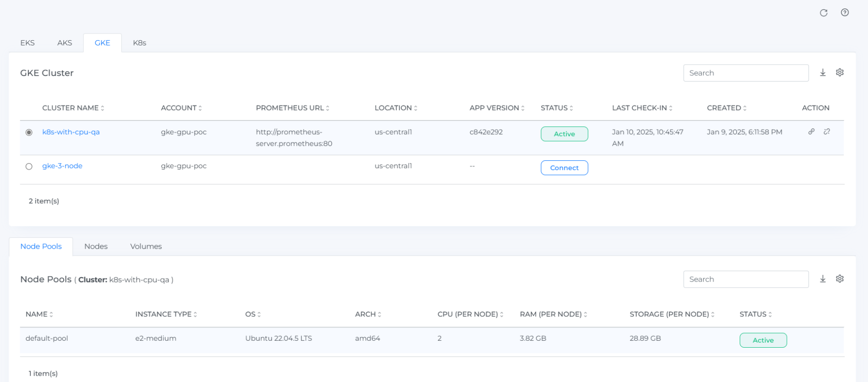
Task: Download the Node Pools table data
Action: 823,279
